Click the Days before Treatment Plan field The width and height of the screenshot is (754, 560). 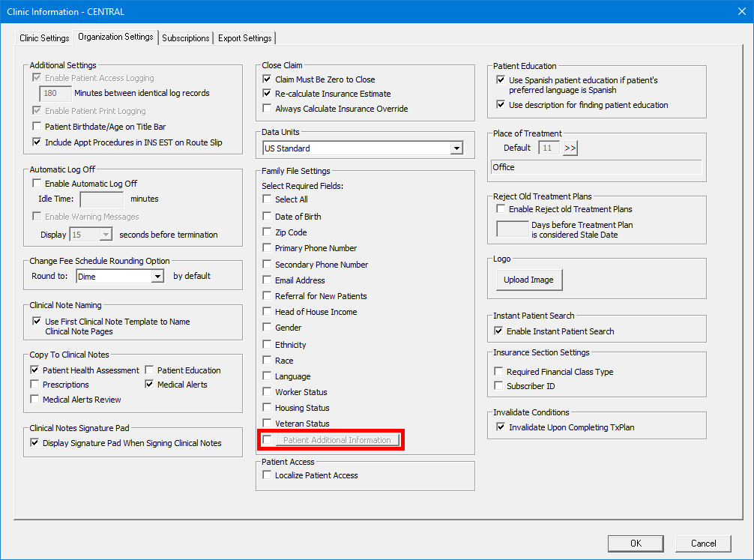(x=512, y=229)
